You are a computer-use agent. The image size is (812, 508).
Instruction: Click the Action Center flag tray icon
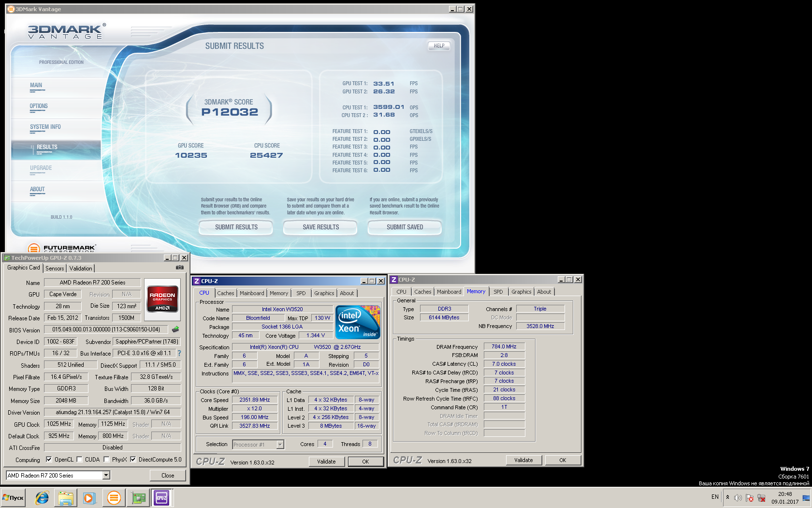point(749,498)
